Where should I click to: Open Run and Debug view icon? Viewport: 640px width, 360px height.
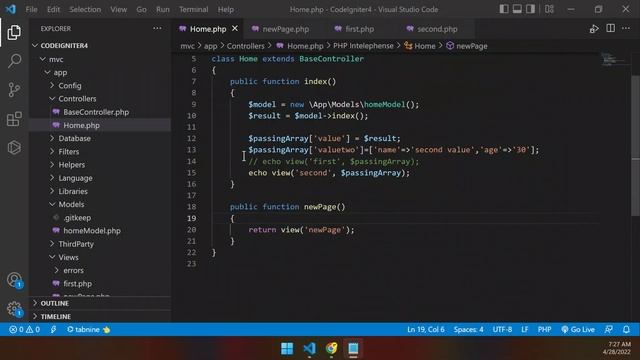pos(14,147)
